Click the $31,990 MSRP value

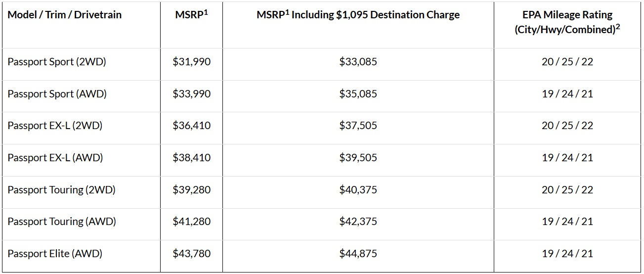point(191,62)
